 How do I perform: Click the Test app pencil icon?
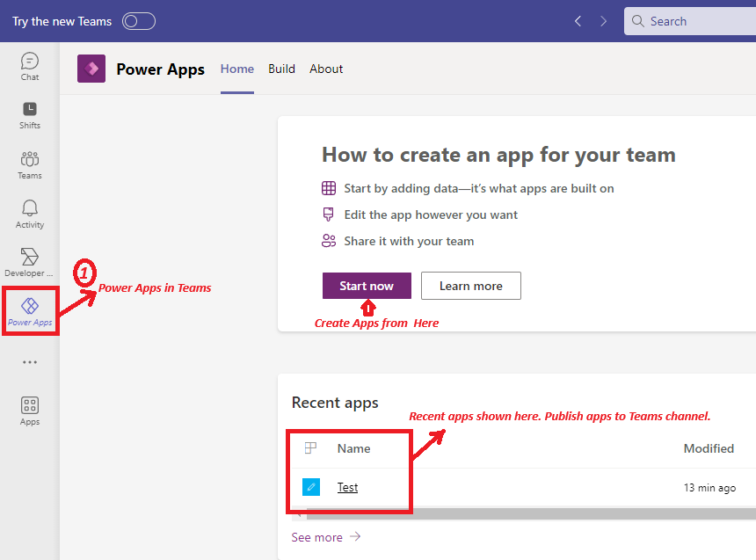(x=311, y=487)
